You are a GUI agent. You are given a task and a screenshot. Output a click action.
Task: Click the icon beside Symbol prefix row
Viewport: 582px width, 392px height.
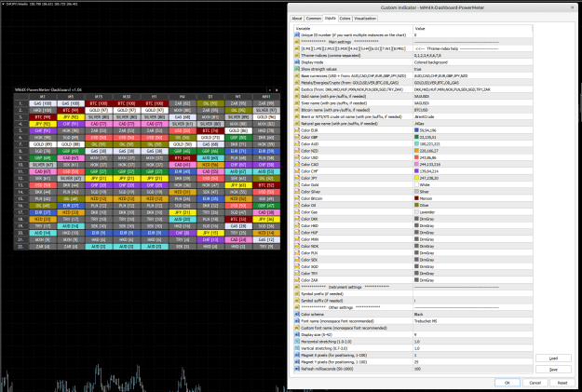[x=297, y=293]
